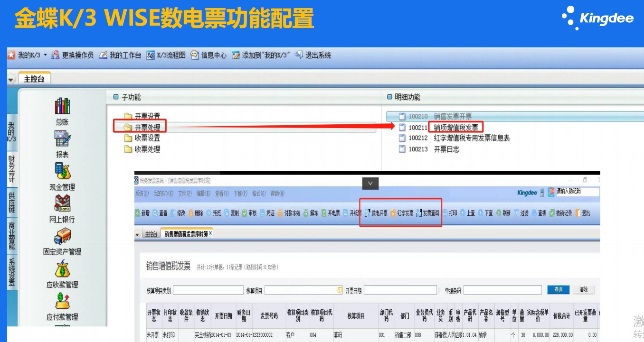Click the 上查 trace-up toolbar button

click(467, 213)
